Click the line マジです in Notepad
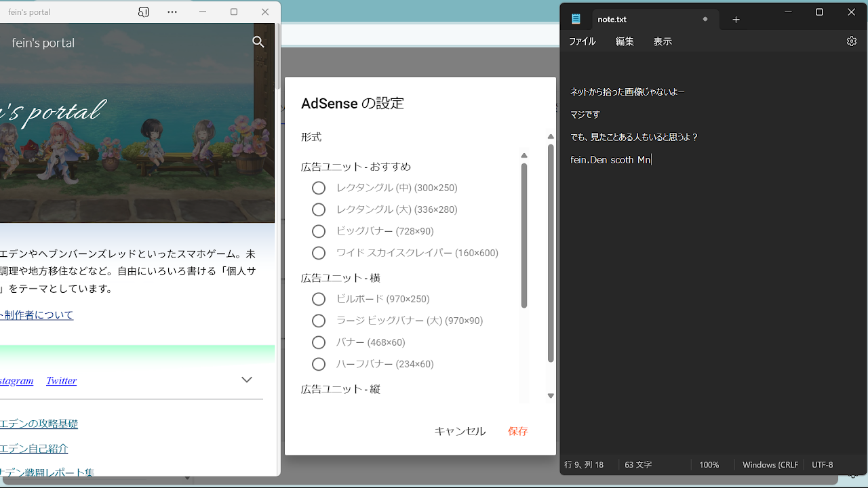This screenshot has height=488, width=868. 585,115
